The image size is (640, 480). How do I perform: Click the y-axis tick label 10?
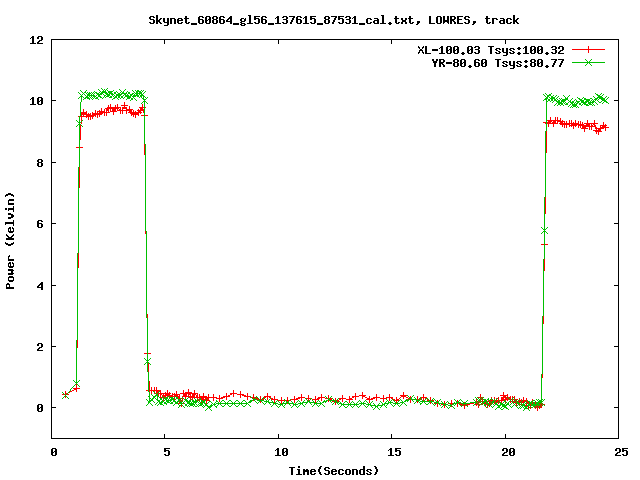[x=36, y=101]
